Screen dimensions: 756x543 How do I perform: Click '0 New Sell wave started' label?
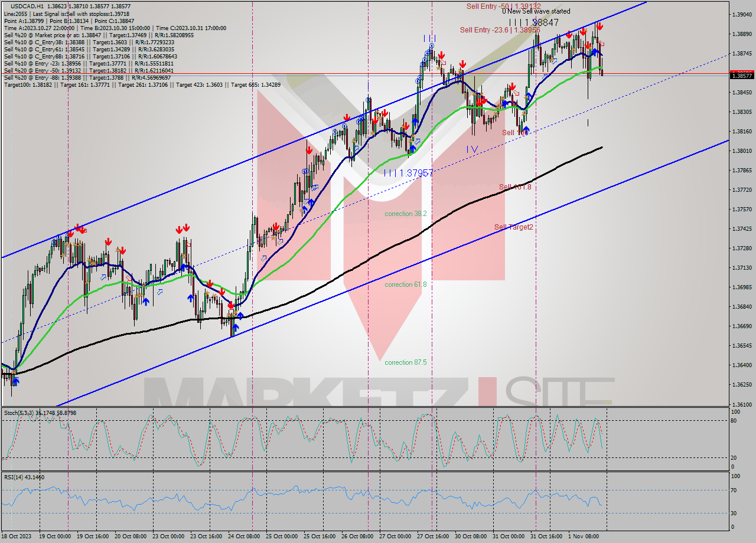(x=536, y=11)
